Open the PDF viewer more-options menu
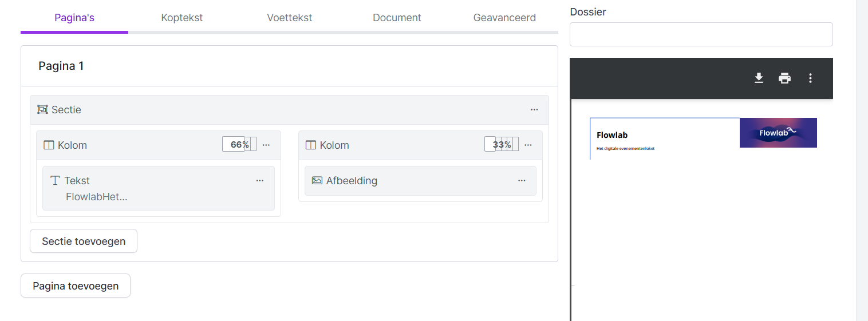The width and height of the screenshot is (868, 321). tap(810, 78)
